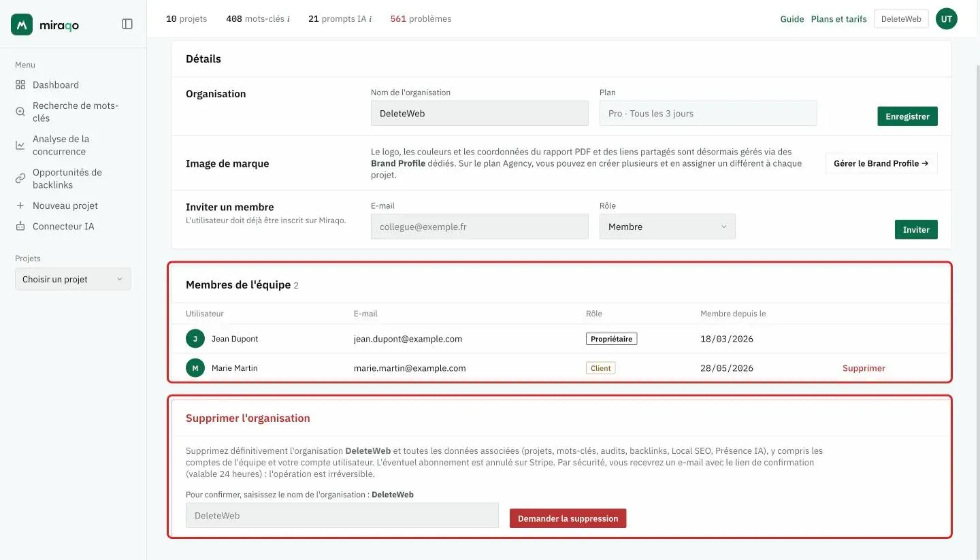Open Connecteur IA menu item
Screen dimensions: 980x560
coord(63,227)
